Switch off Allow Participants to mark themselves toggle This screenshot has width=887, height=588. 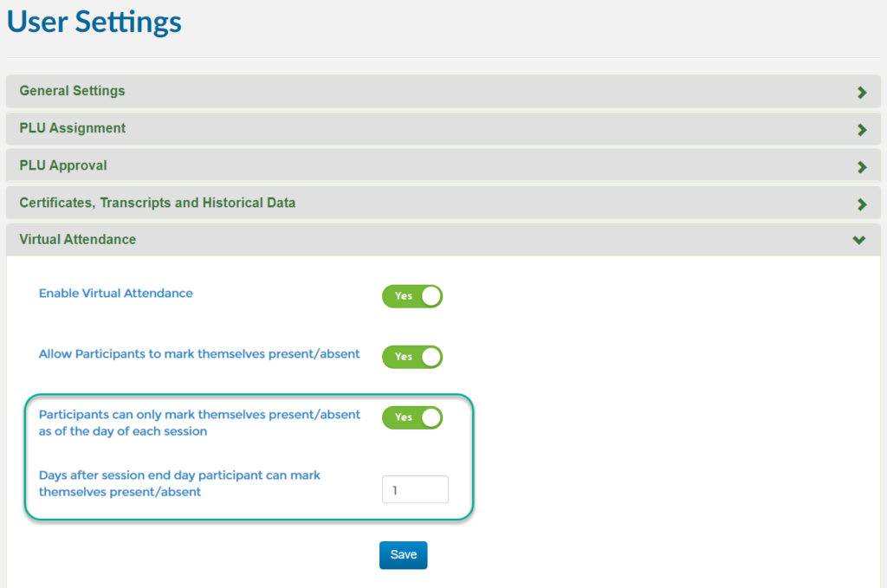pos(412,357)
